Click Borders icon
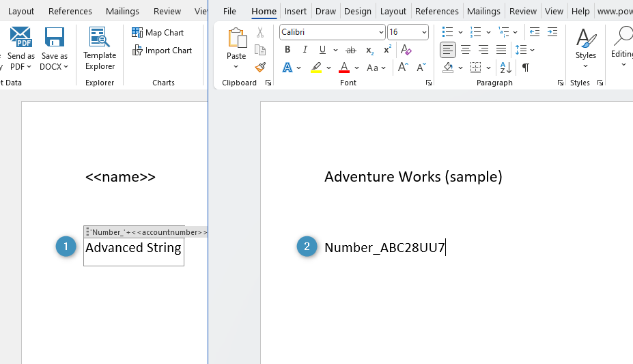Viewport: 633px width, 364px height. (x=475, y=68)
